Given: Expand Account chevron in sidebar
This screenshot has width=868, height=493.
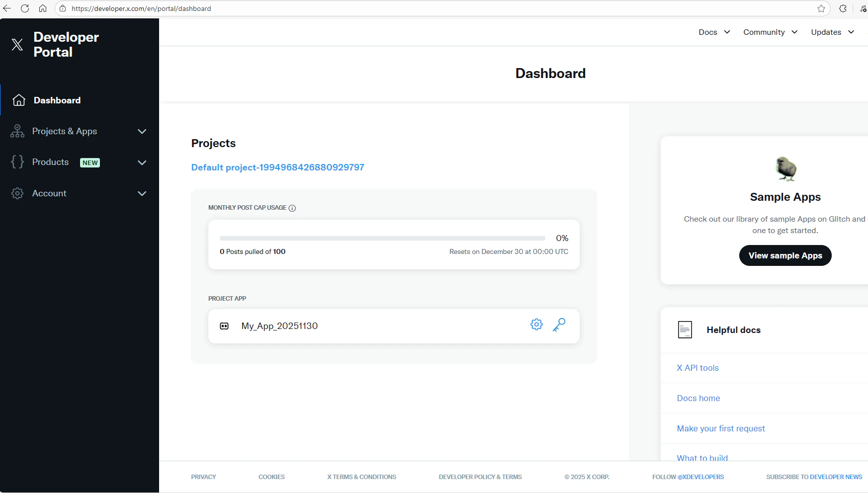Looking at the screenshot, I should 142,193.
